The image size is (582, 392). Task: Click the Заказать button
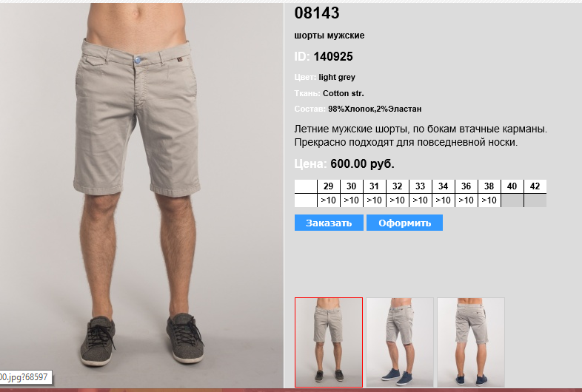329,223
